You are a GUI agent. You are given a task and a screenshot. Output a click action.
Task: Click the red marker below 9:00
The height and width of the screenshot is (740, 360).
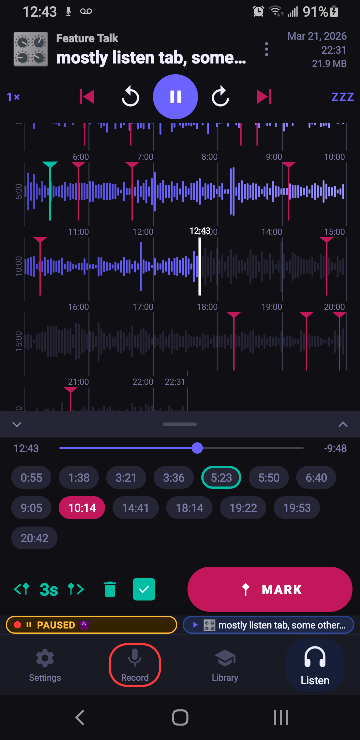288,191
